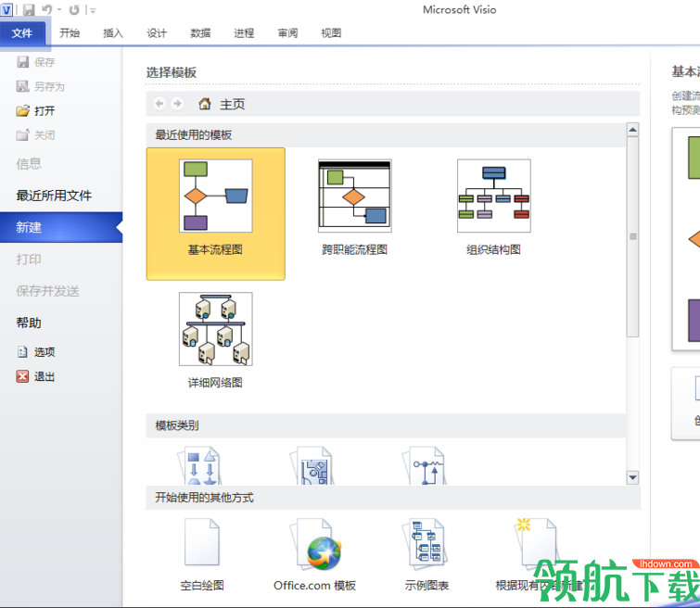Open 最近所用文件 section
The image size is (700, 608).
[54, 195]
